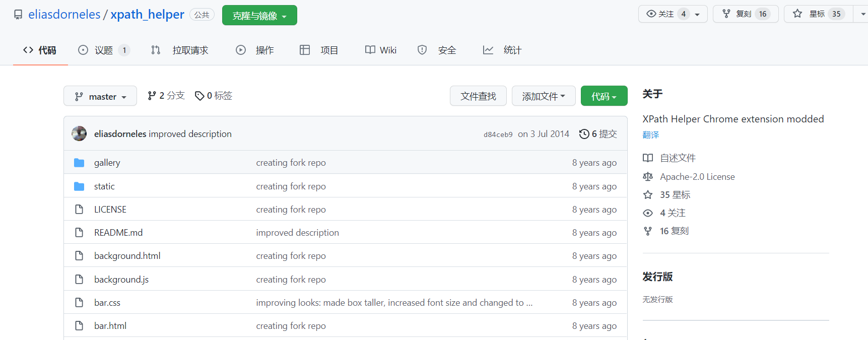Open commit hash d84ceb9
The image size is (868, 340).
point(498,134)
